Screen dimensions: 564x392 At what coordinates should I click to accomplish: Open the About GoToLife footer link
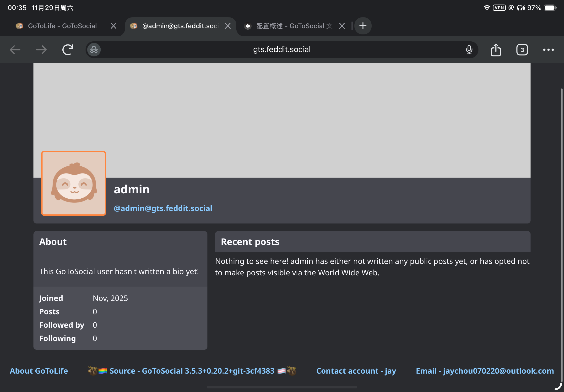39,371
